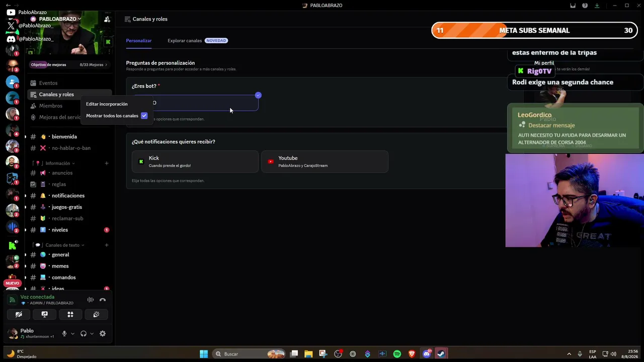Click the download update icon in title bar
The image size is (644, 362).
coord(597,6)
